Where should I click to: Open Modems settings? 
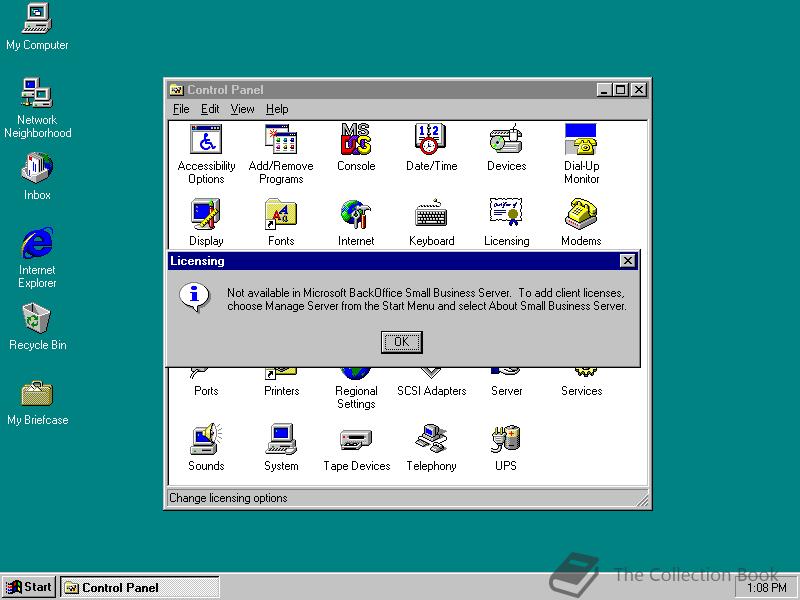point(581,223)
